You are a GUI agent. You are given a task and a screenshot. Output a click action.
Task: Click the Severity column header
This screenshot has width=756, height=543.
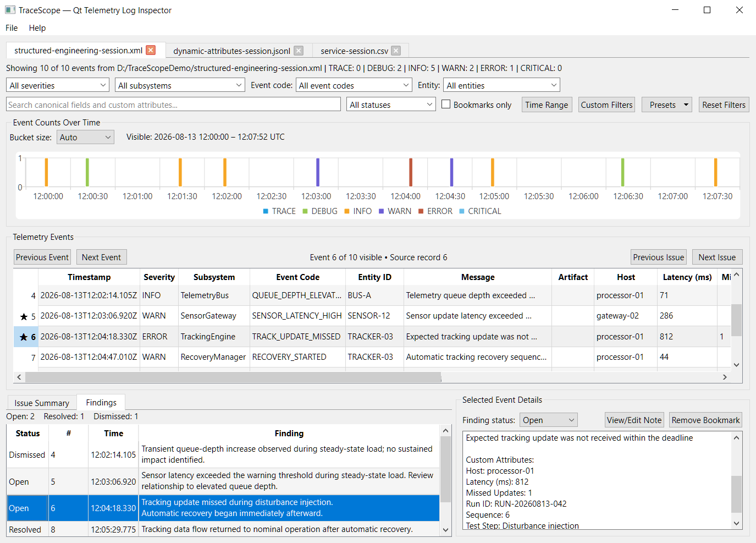tap(159, 277)
